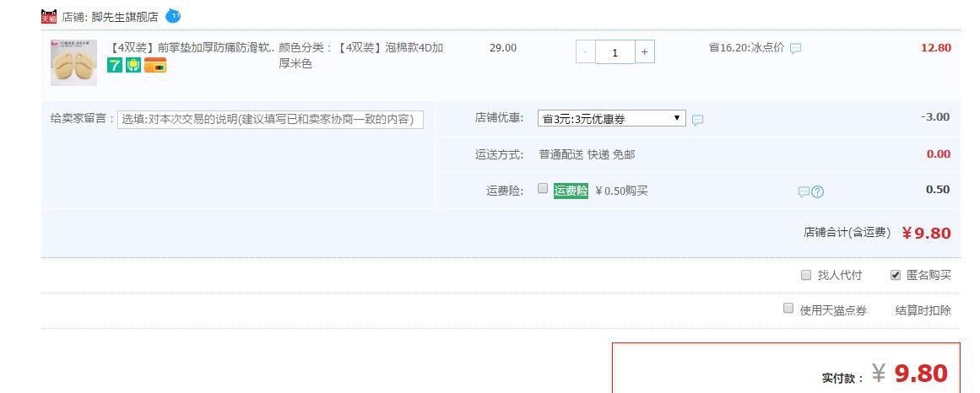
Task: Click the question mark help icon for 运费险
Action: pyautogui.click(x=817, y=191)
